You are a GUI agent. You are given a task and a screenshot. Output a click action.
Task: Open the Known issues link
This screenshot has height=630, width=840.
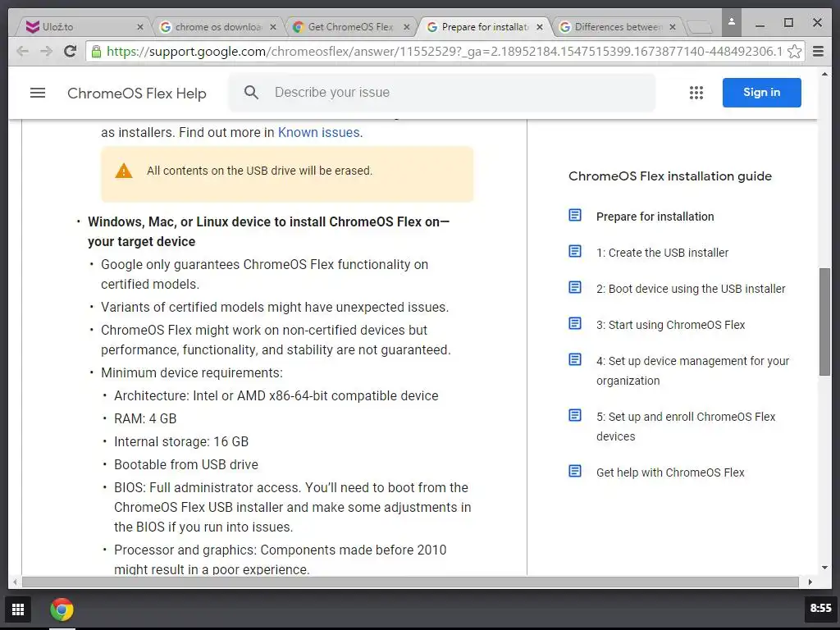318,132
